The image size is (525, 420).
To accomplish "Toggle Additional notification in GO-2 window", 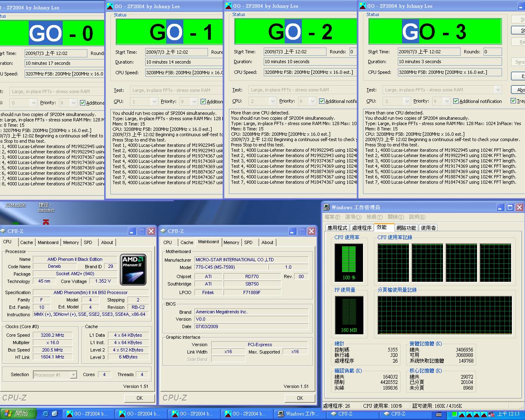I will pyautogui.click(x=322, y=101).
